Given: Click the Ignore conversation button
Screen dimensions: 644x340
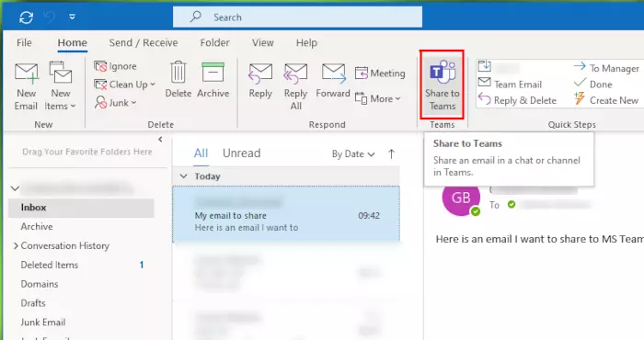Looking at the screenshot, I should (115, 66).
